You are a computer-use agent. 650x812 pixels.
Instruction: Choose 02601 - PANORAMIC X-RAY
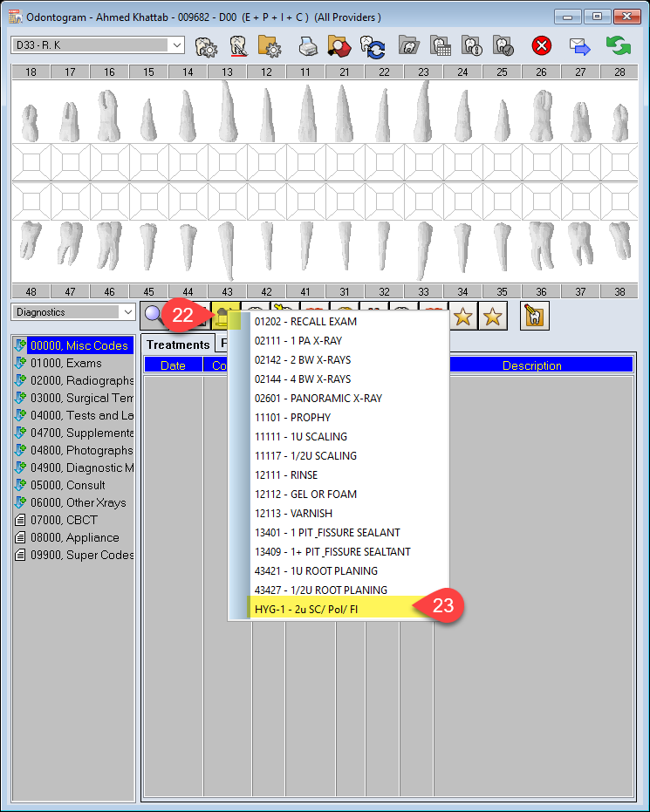click(338, 399)
